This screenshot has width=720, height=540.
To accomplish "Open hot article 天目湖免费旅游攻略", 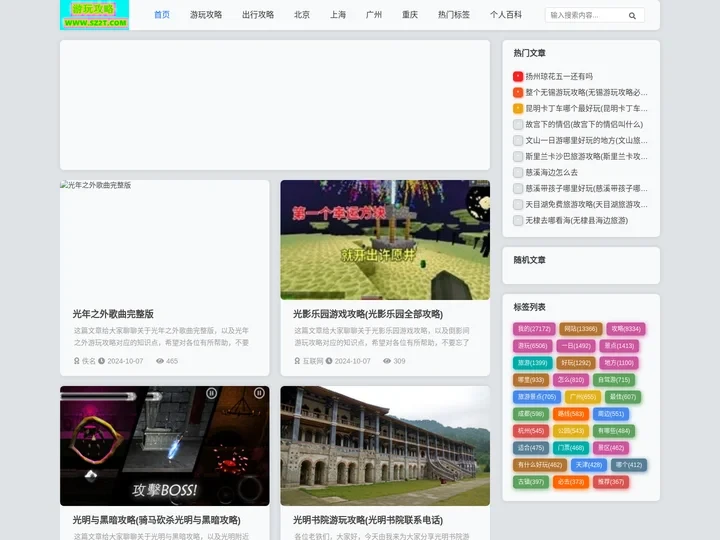I will pyautogui.click(x=586, y=205).
